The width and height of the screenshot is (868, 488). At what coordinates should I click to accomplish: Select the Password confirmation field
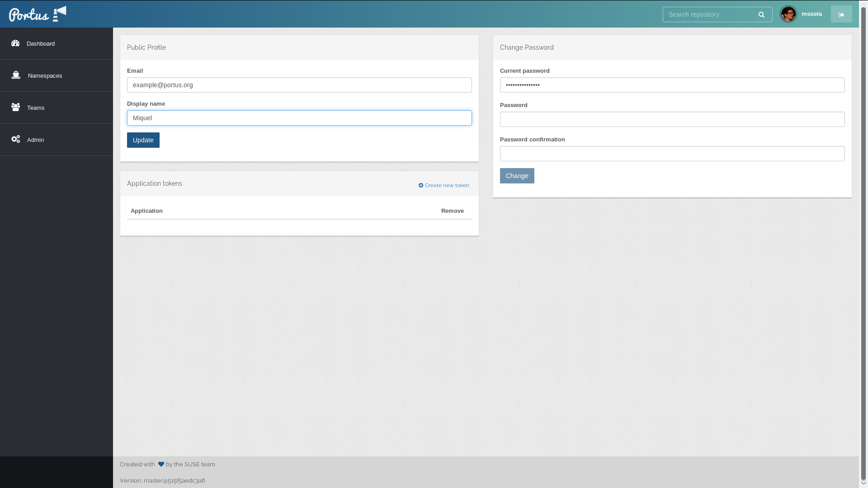[672, 153]
